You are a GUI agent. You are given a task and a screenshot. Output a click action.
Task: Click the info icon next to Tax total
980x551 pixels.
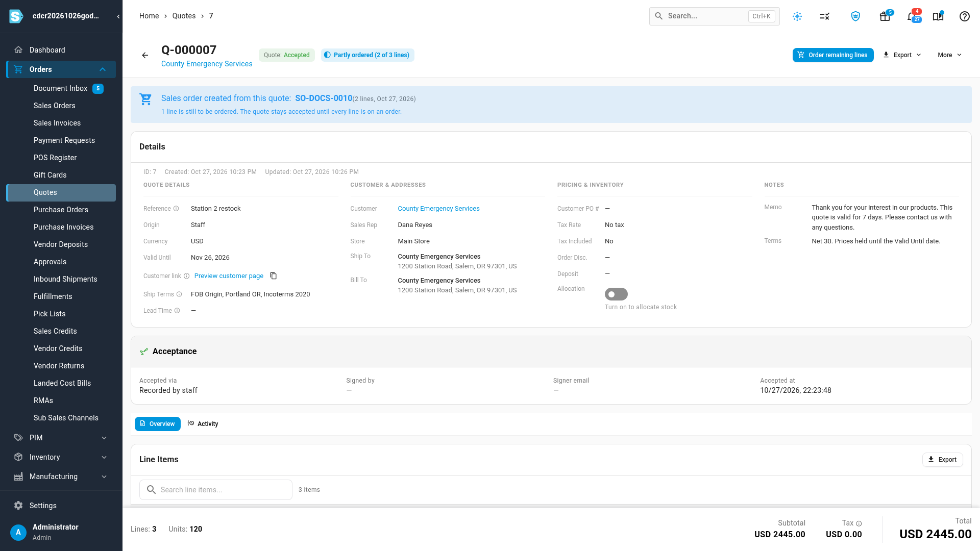point(859,523)
